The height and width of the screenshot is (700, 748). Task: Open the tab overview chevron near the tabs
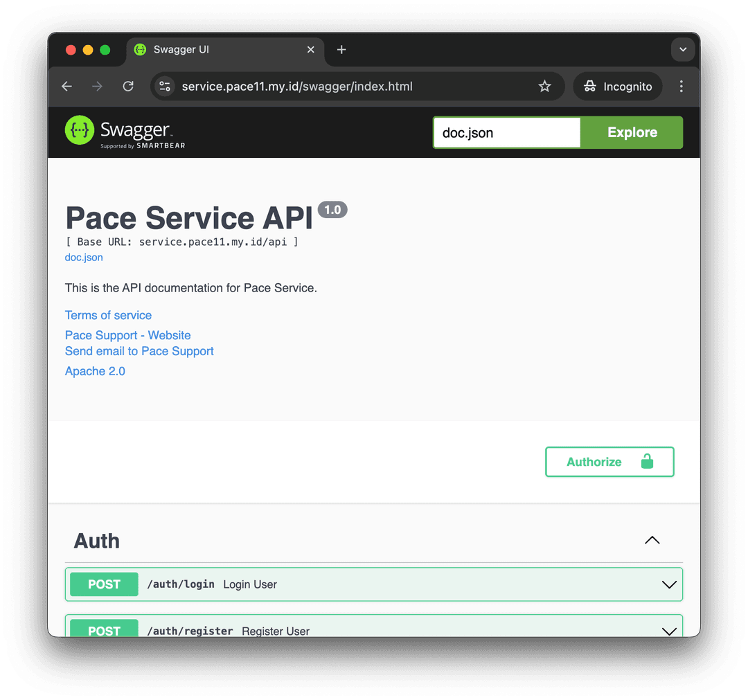click(x=683, y=49)
